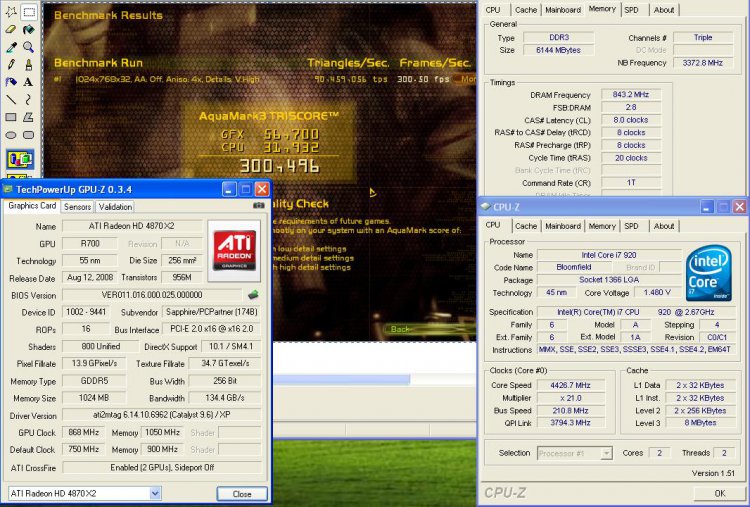
Task: Expand the ATI Radeon HD 4870X2 card dropdown
Action: (x=155, y=493)
